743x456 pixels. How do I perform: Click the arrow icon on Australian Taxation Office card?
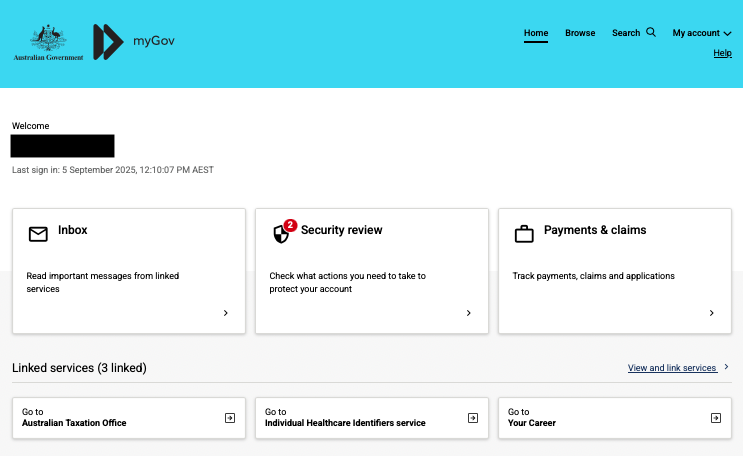[x=230, y=418]
